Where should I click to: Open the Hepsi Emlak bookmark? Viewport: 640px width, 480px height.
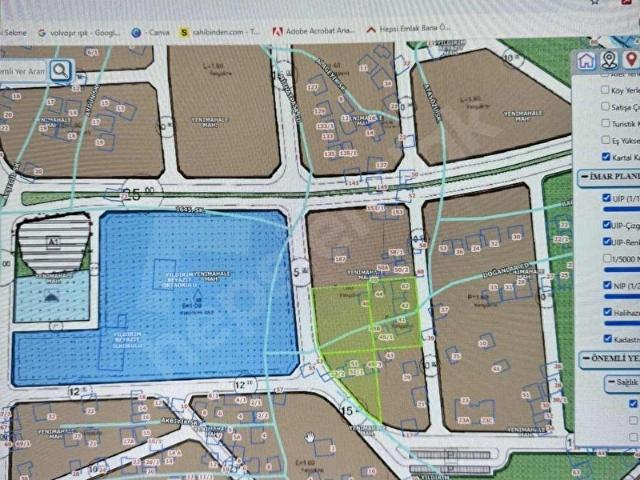(408, 29)
